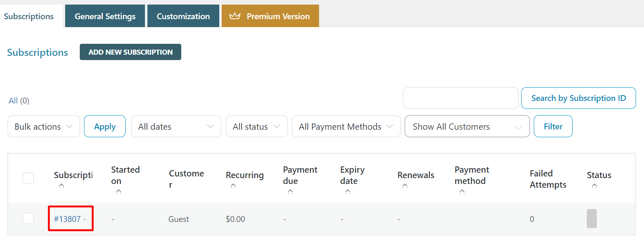Click the crown icon on Premium Version
This screenshot has width=644, height=239.
click(x=235, y=16)
